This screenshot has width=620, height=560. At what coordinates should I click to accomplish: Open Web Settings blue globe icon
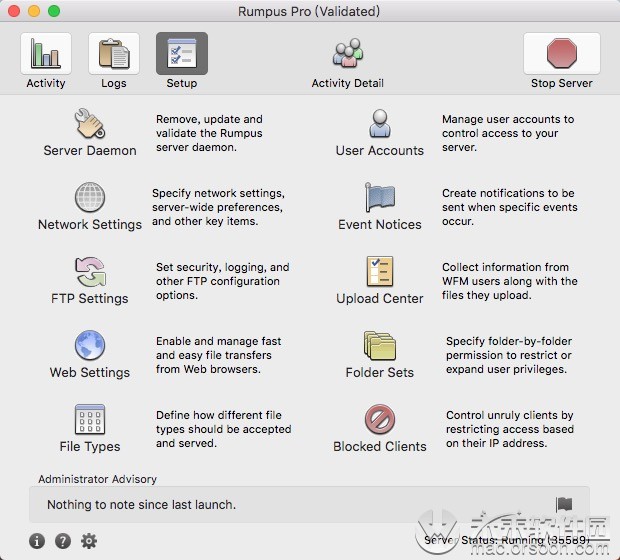pos(90,345)
